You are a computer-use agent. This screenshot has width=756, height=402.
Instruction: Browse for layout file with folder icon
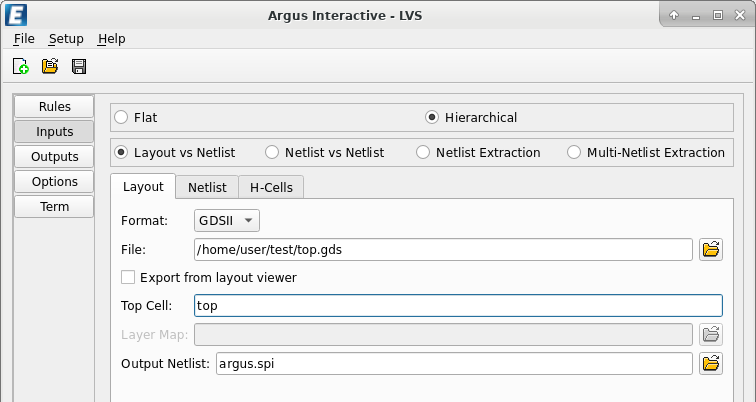(x=711, y=249)
